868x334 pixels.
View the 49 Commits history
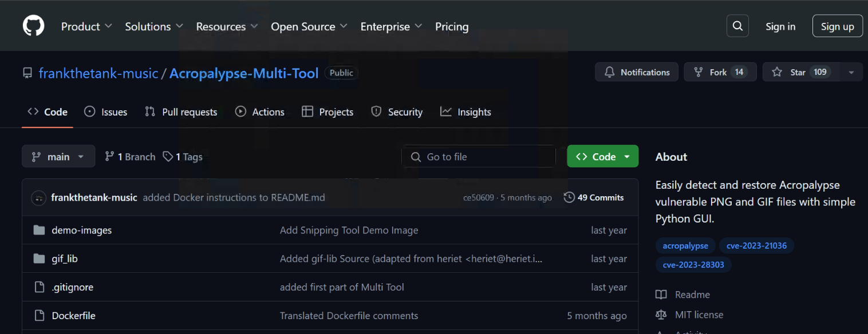(x=594, y=197)
